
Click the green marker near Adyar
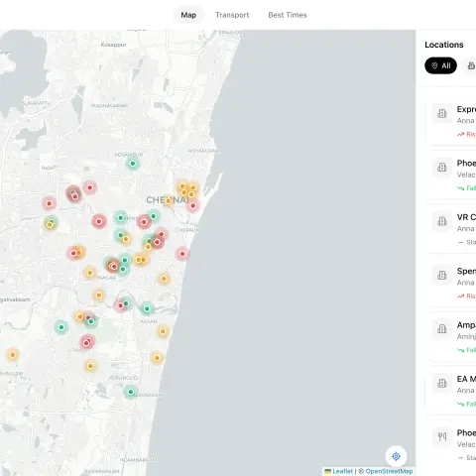[147, 308]
